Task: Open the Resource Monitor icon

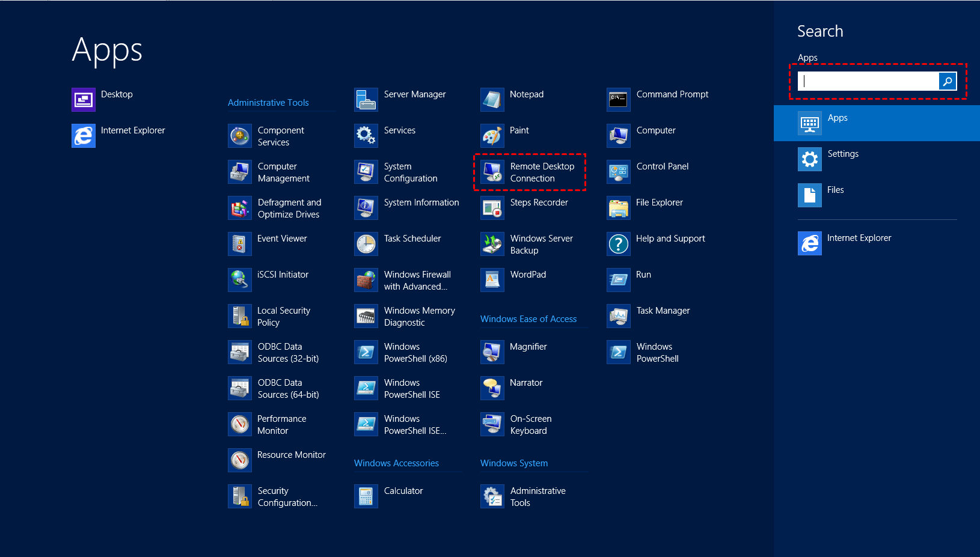Action: click(239, 460)
